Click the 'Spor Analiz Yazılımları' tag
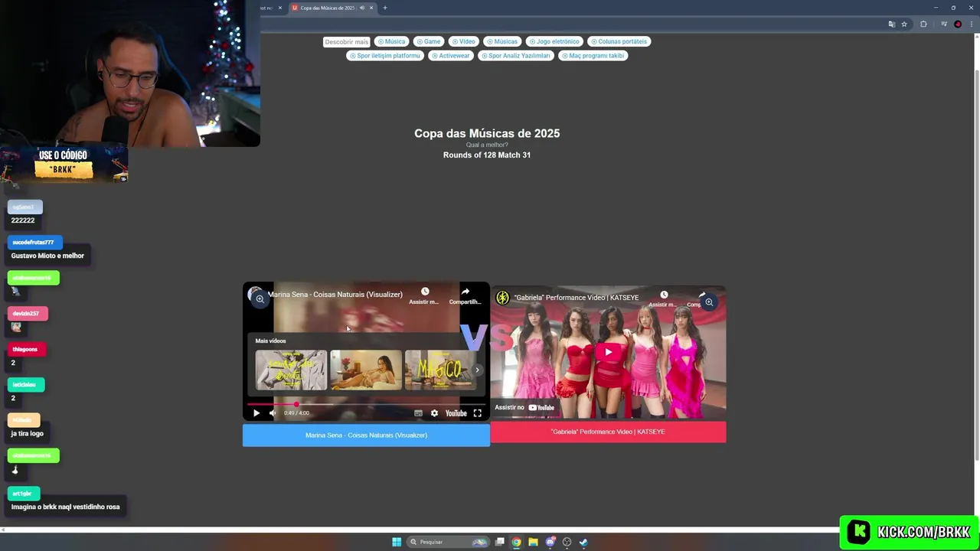The width and height of the screenshot is (980, 551). [515, 55]
